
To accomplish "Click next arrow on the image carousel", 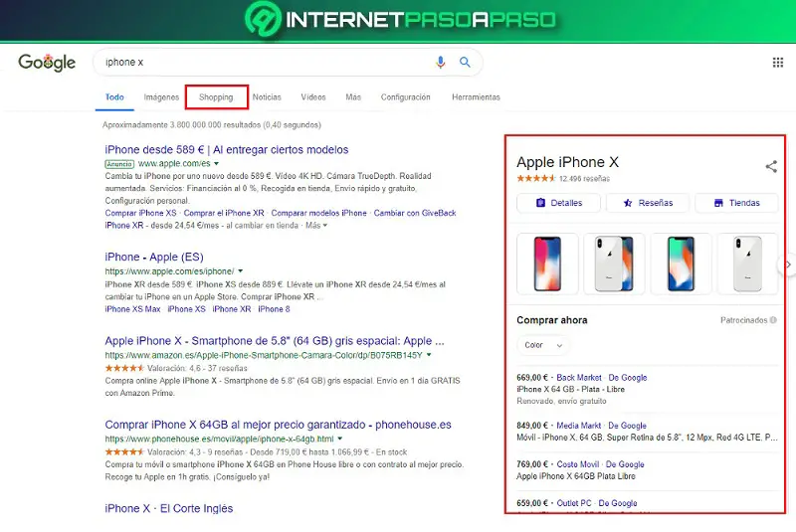I will [788, 265].
